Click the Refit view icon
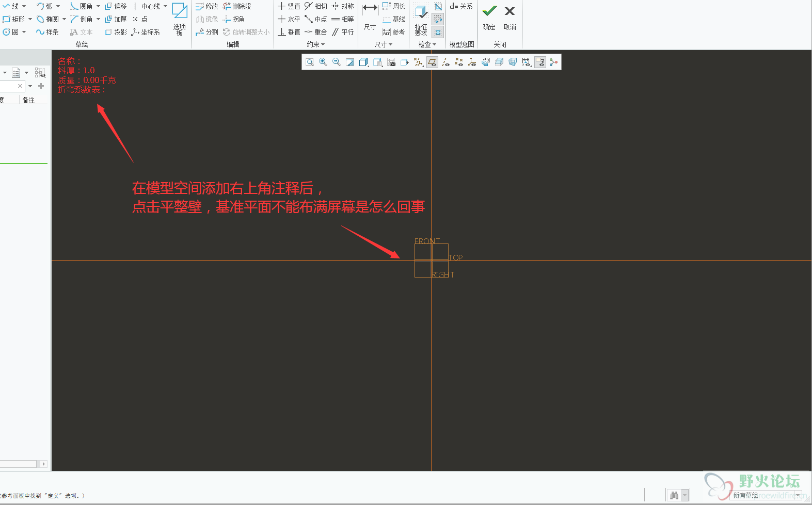 click(x=310, y=62)
